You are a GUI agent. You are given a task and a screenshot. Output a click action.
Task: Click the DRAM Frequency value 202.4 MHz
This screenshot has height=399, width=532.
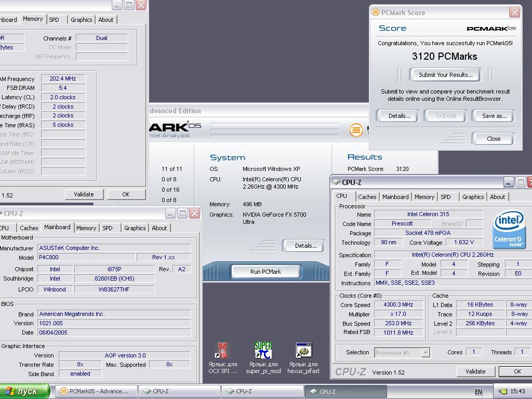tap(63, 78)
